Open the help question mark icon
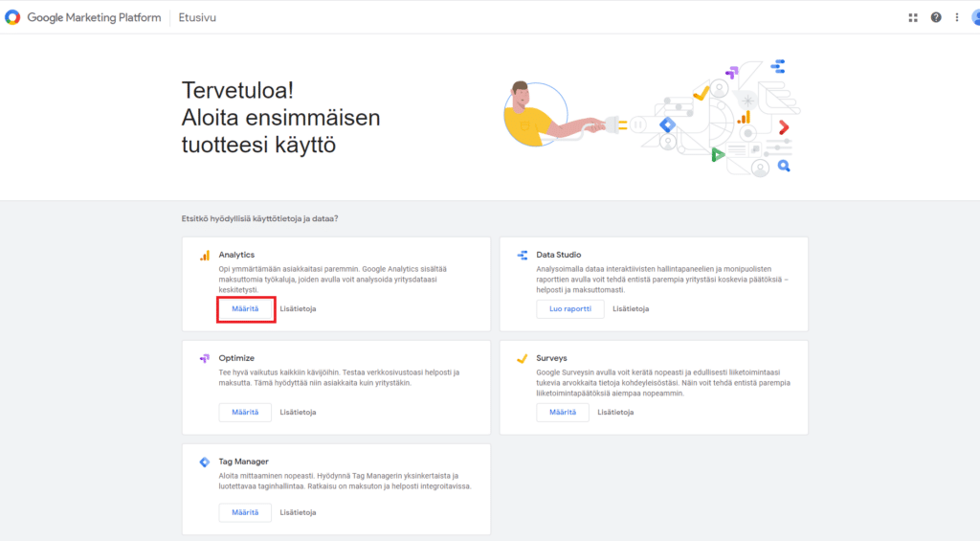 (935, 17)
